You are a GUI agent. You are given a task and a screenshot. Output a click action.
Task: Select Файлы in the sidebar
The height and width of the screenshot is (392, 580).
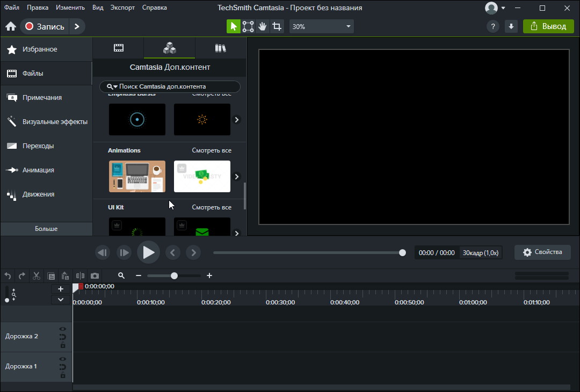point(46,73)
